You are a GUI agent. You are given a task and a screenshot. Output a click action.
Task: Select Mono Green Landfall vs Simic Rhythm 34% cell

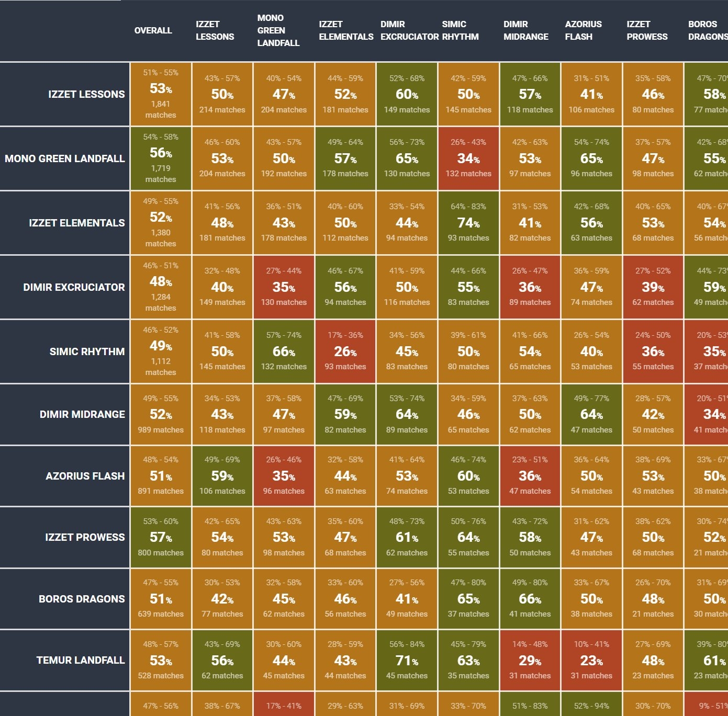click(x=468, y=158)
